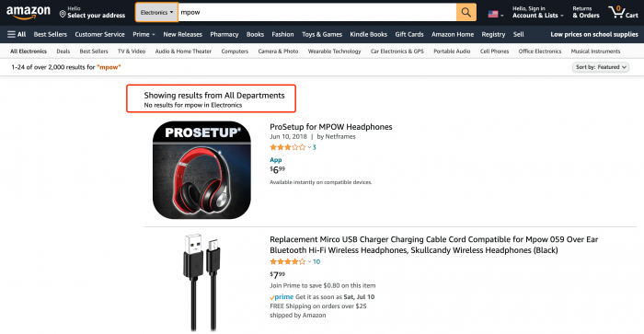Expand the Account & Lists menu

[537, 12]
